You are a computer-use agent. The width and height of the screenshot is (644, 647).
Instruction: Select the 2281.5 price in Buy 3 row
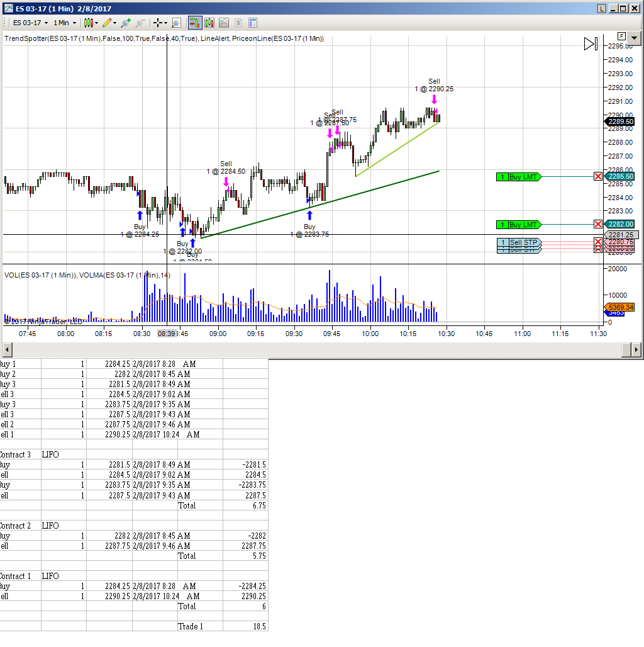pyautogui.click(x=109, y=384)
